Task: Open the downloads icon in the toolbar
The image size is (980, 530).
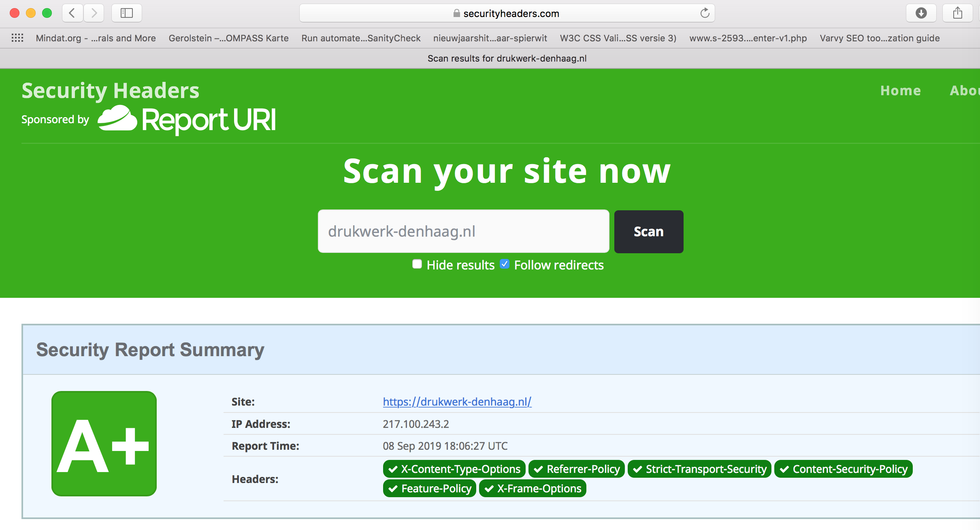Action: pos(921,13)
